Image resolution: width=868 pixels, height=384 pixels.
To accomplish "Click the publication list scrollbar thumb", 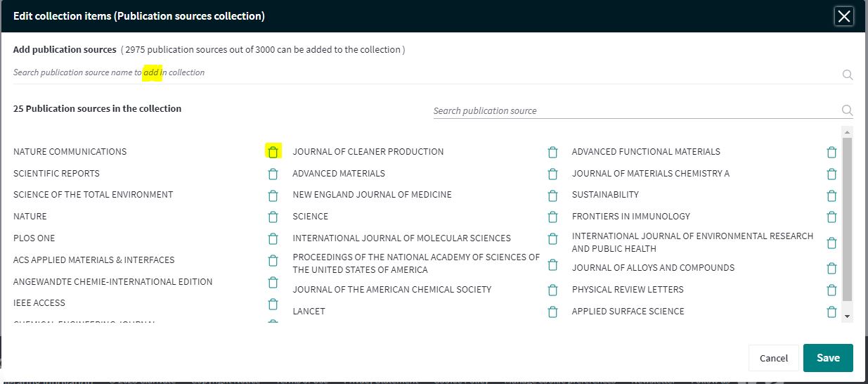I will pyautogui.click(x=847, y=219).
